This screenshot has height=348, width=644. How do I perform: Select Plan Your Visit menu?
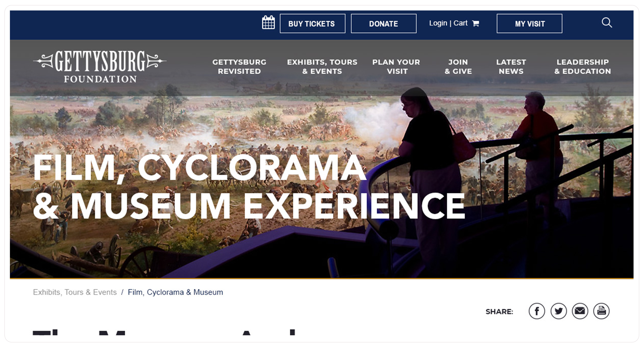pyautogui.click(x=396, y=67)
